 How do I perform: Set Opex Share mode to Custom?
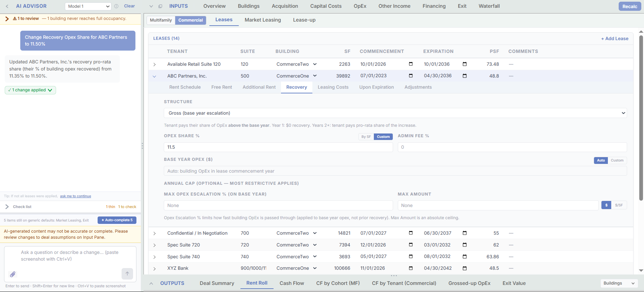(x=383, y=137)
